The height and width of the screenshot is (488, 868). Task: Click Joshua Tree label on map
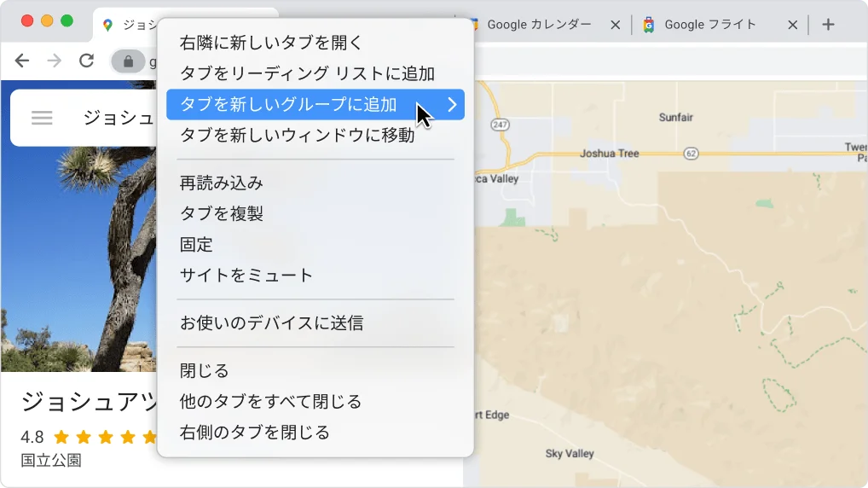point(609,154)
